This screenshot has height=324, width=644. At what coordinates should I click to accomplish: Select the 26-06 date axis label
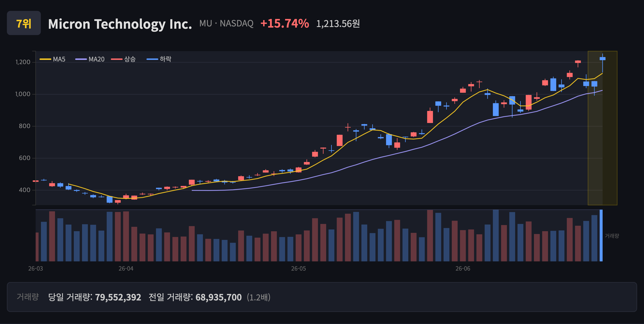click(463, 268)
